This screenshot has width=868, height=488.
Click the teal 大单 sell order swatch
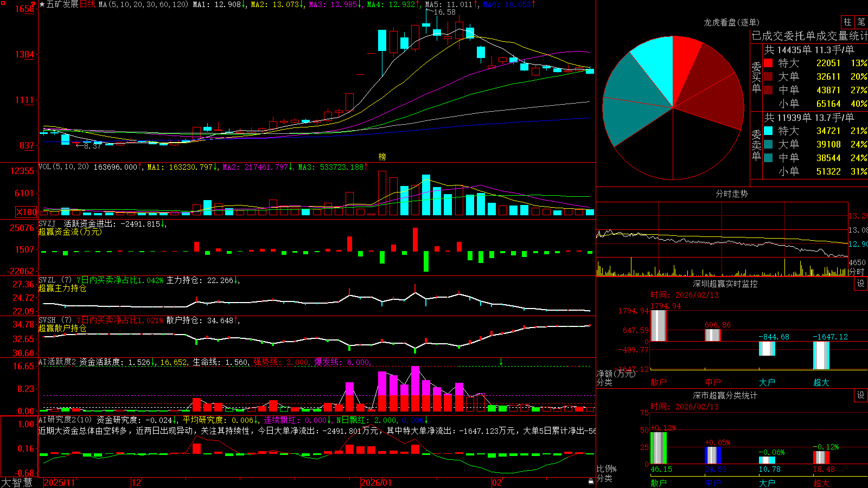[768, 144]
